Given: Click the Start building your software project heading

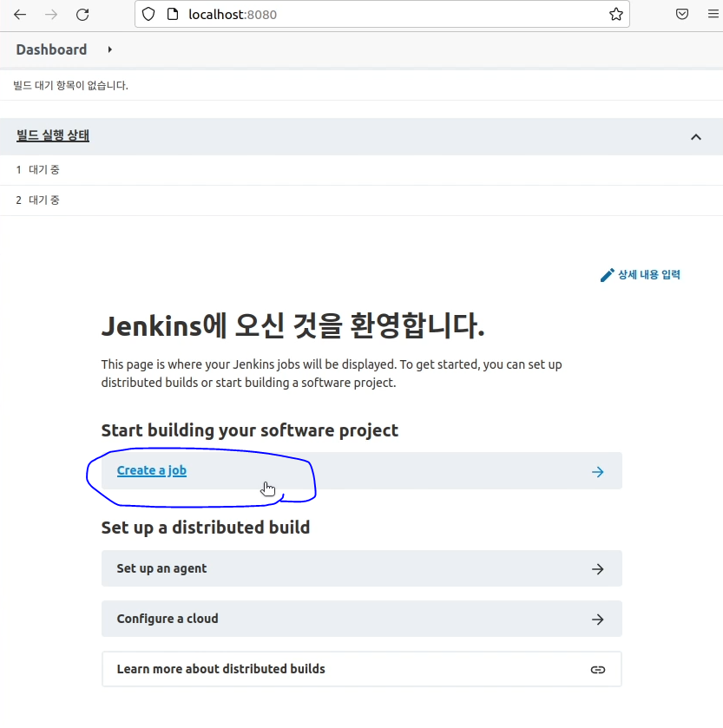Looking at the screenshot, I should tap(250, 430).
